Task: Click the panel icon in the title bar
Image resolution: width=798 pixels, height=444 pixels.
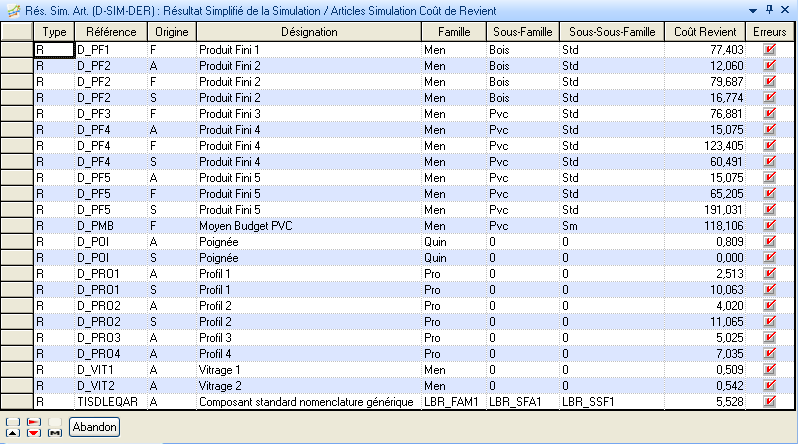Action: [x=11, y=9]
